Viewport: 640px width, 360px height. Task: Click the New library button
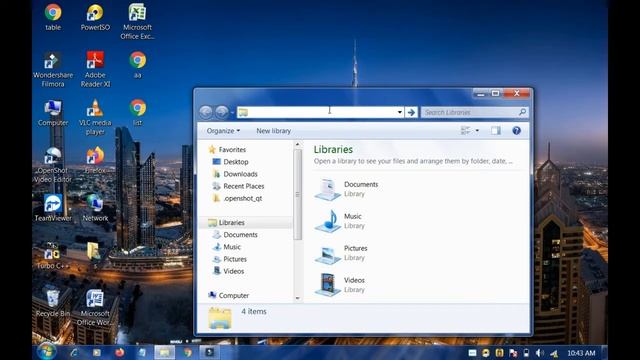pyautogui.click(x=273, y=131)
